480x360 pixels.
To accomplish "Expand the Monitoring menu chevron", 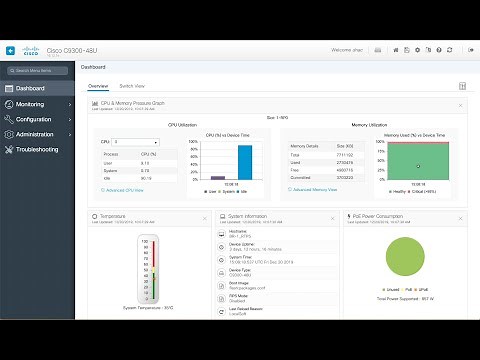I will tap(70, 104).
